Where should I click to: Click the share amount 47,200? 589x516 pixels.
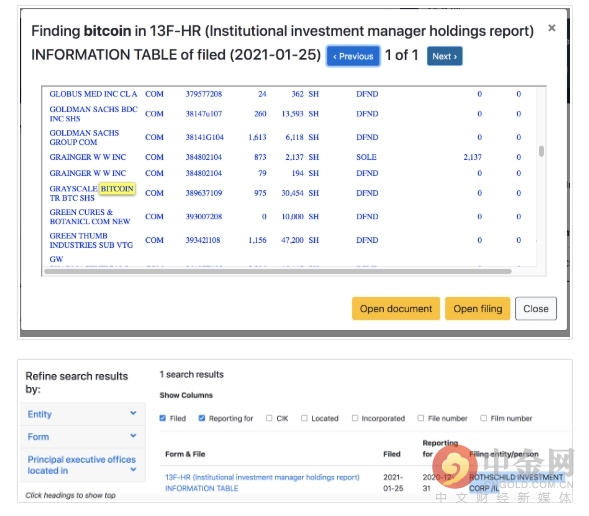click(292, 240)
